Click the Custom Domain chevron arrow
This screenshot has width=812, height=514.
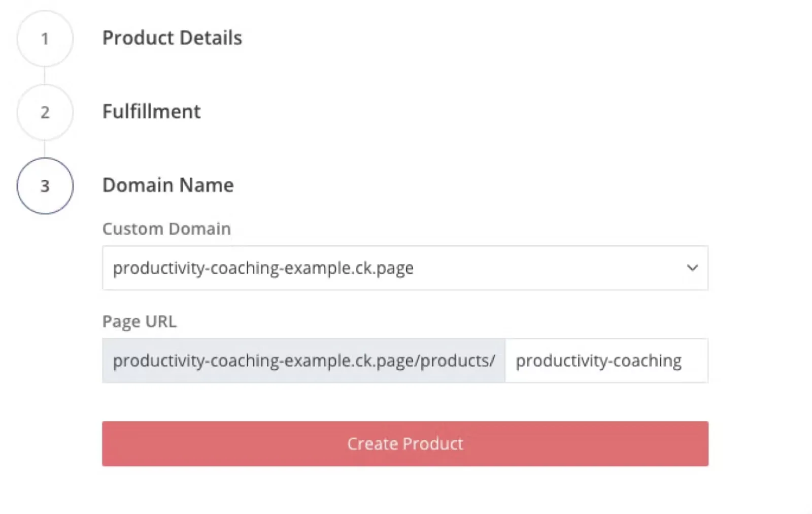[692, 268]
